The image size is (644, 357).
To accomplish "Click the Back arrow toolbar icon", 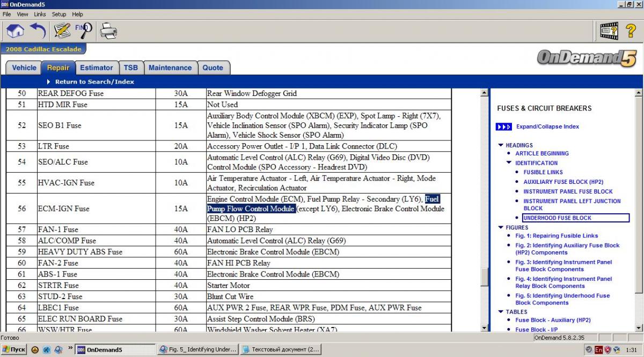I will click(38, 31).
